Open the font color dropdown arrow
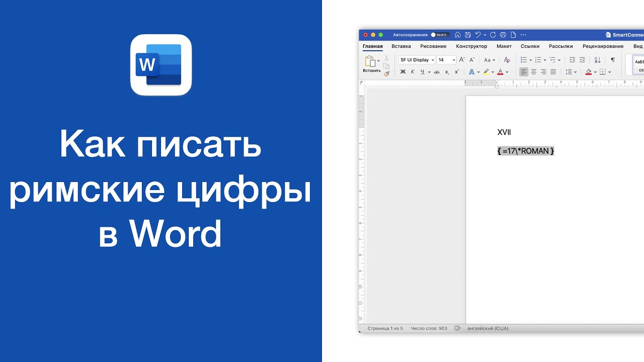Screen dimensions: 644x362 507,72
